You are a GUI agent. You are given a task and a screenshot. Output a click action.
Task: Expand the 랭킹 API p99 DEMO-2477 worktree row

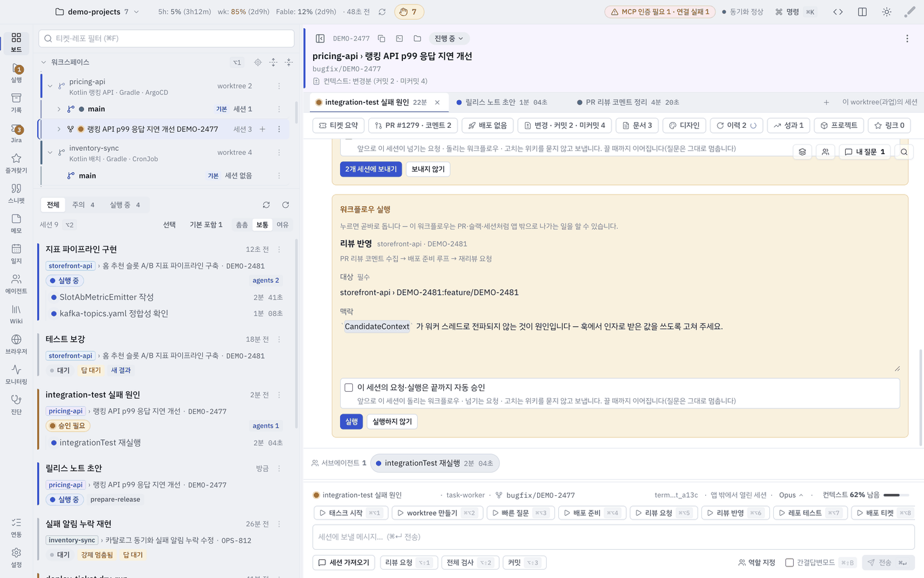click(59, 129)
